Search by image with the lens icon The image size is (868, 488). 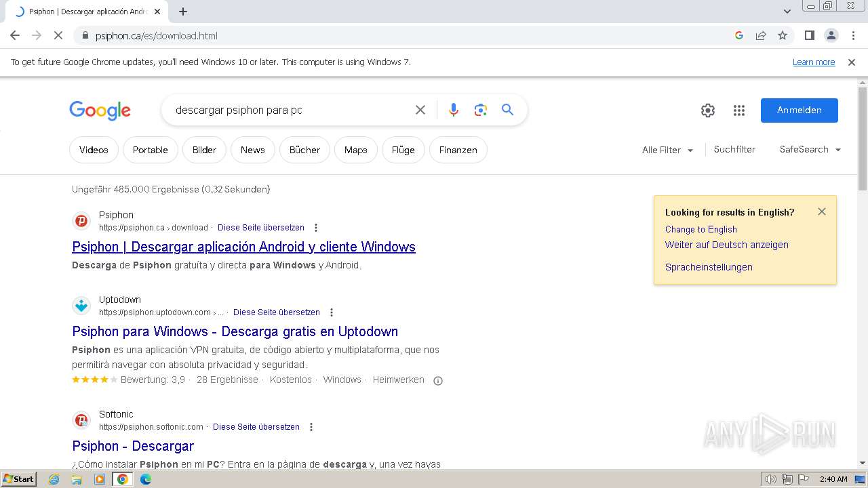tap(481, 110)
